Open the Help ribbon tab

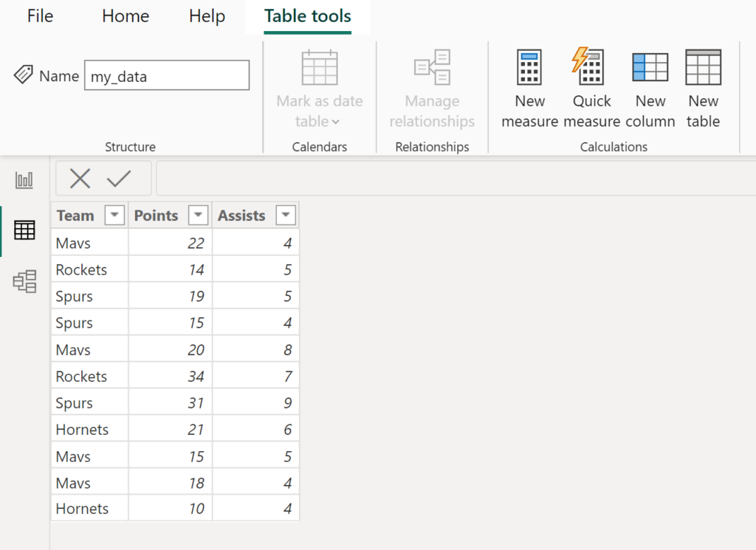coord(206,16)
